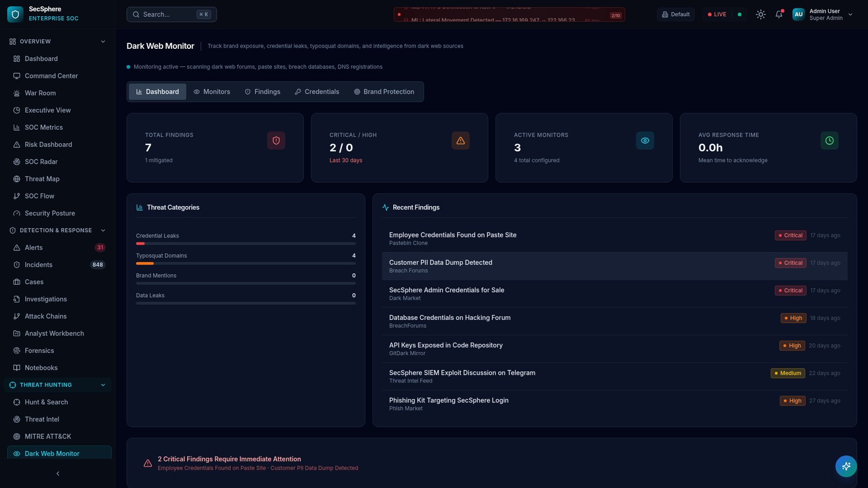868x488 pixels.
Task: Open Investigations page
Action: pyautogui.click(x=59, y=299)
